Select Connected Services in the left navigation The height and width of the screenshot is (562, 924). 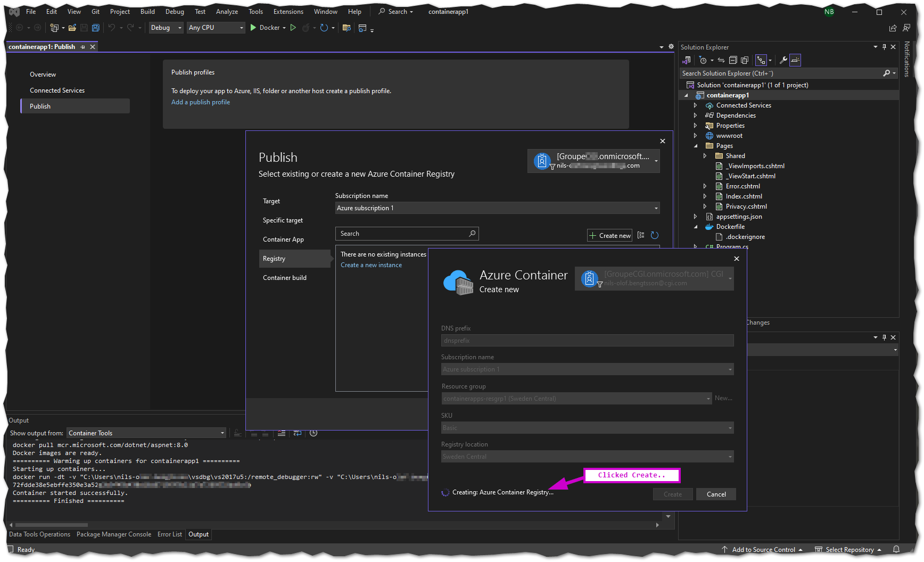pyautogui.click(x=57, y=90)
